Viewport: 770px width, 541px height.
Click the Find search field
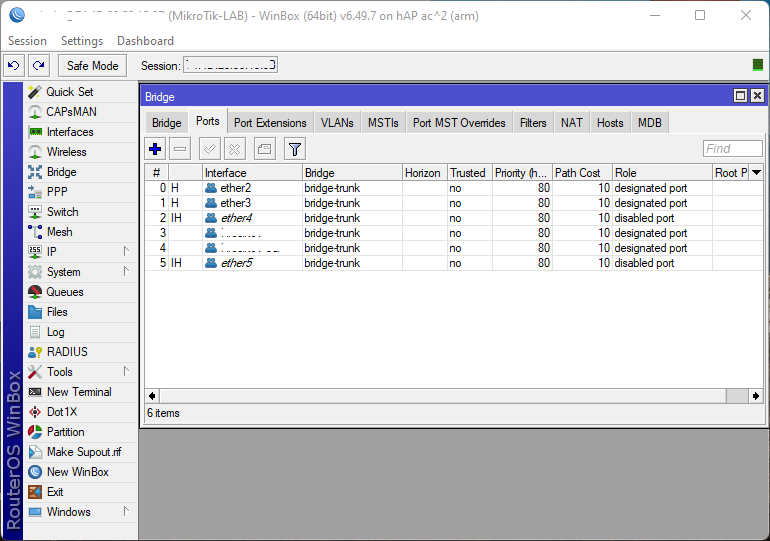(733, 148)
